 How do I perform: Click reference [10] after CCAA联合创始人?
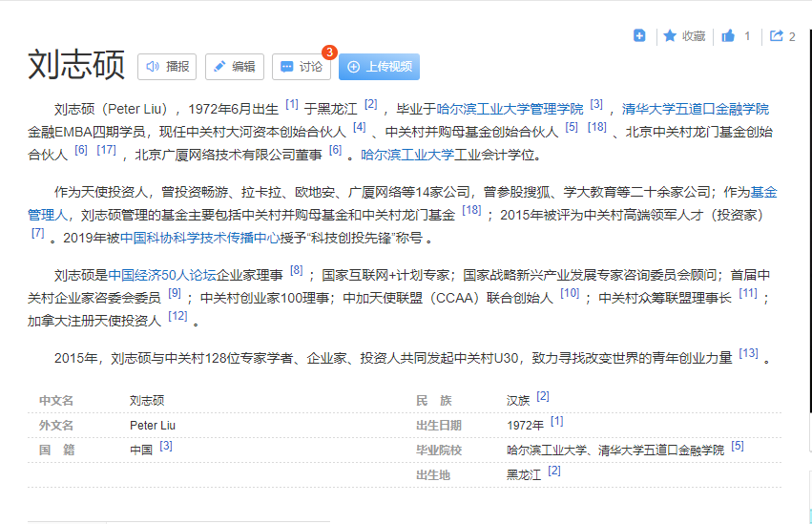571,293
